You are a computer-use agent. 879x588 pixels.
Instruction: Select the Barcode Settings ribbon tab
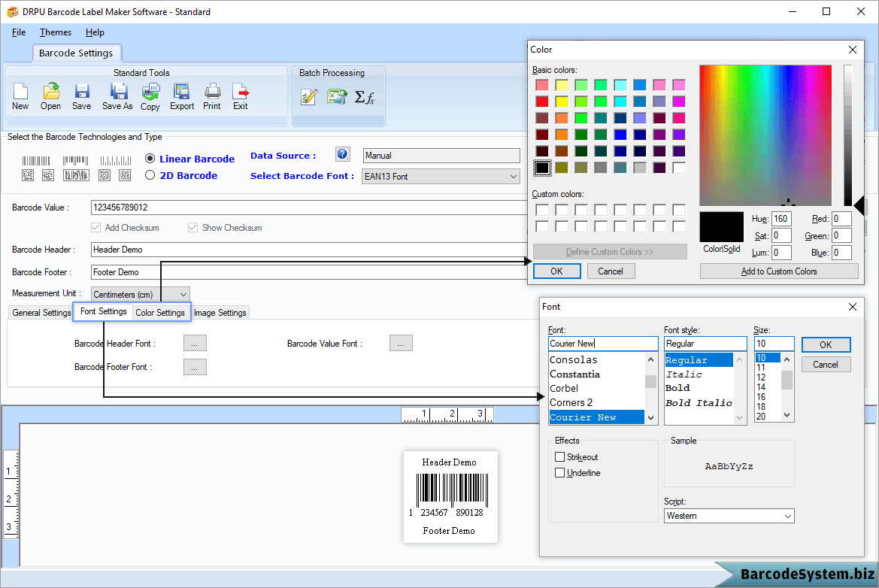click(76, 53)
